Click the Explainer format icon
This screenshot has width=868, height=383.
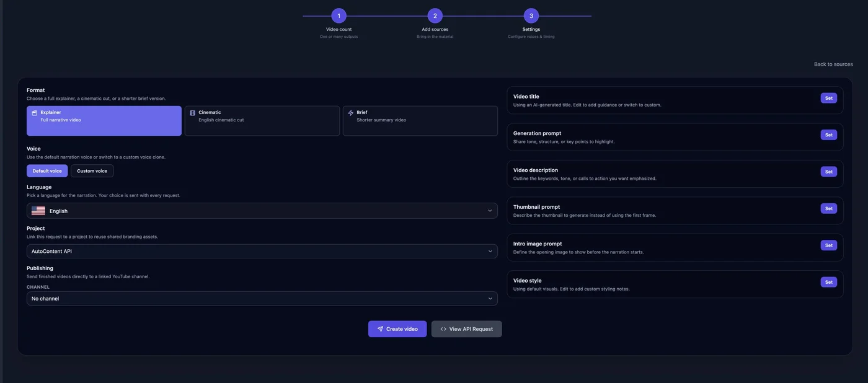coord(35,113)
